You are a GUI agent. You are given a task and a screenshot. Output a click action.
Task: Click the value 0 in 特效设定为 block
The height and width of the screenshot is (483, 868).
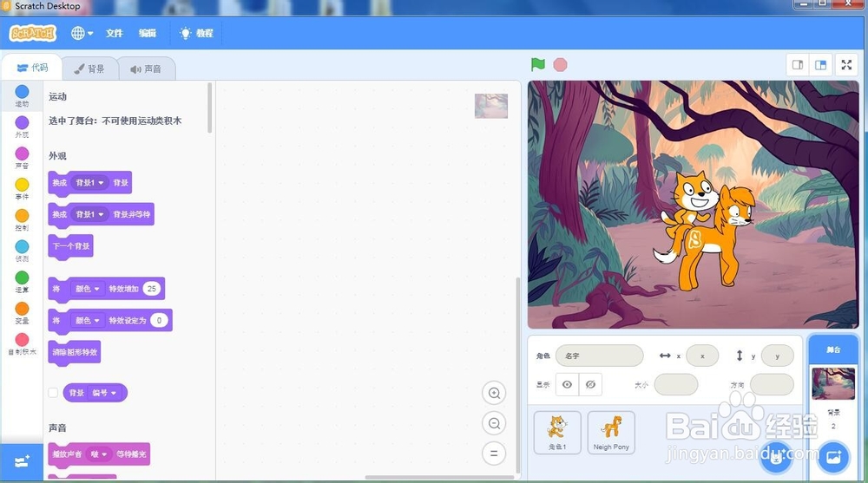pyautogui.click(x=159, y=320)
